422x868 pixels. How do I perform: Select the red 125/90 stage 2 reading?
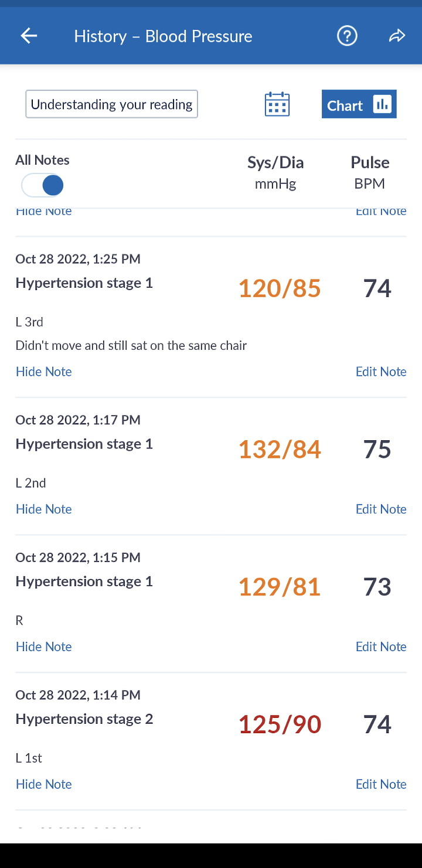point(280,725)
